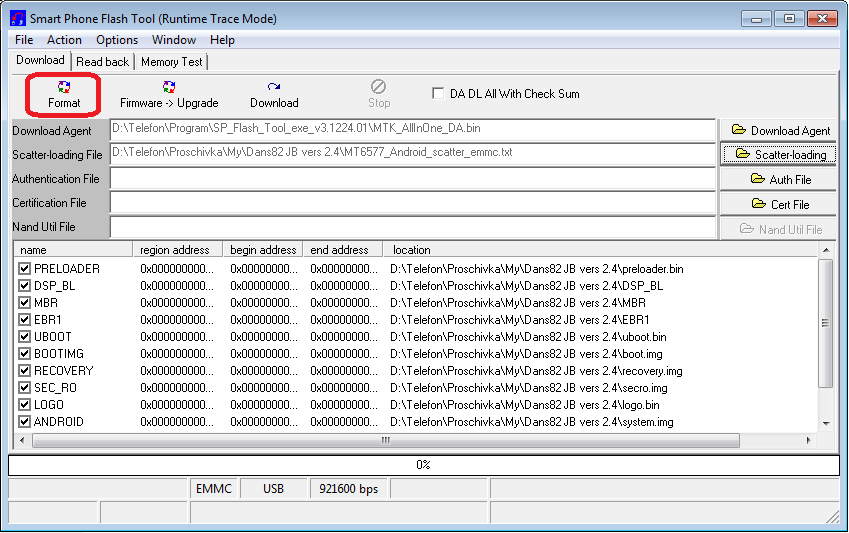Toggle the LOGO checkbox
This screenshot has width=849, height=533.
click(24, 405)
